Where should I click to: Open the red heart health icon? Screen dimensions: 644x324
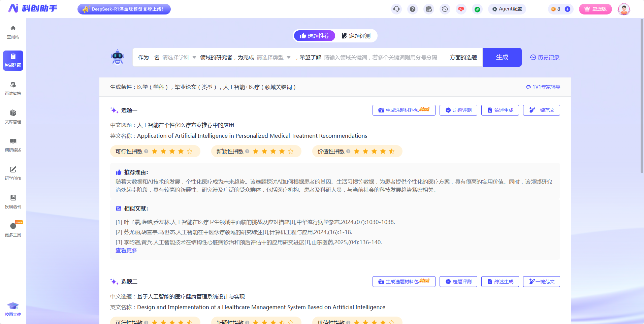461,9
